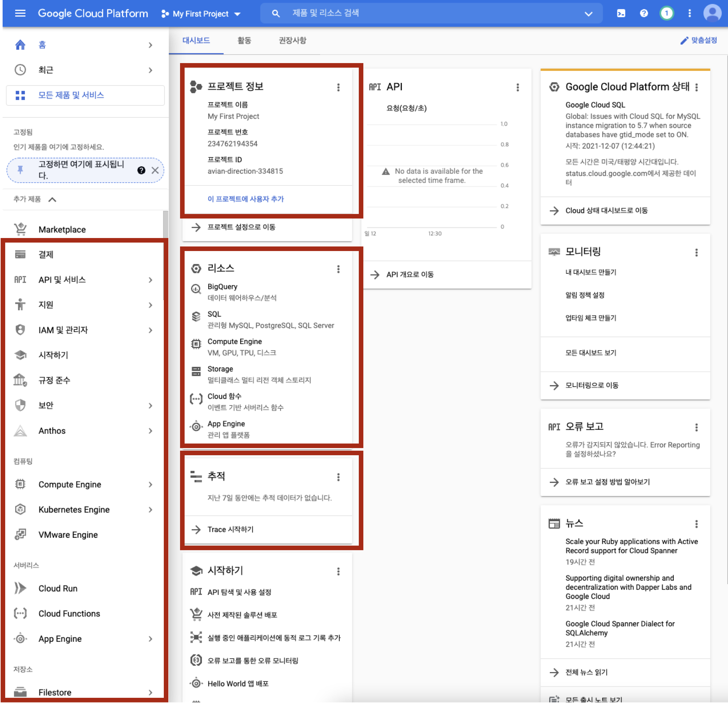
Task: Click 이 프로젝트에 사용자 추가 link
Action: click(245, 199)
